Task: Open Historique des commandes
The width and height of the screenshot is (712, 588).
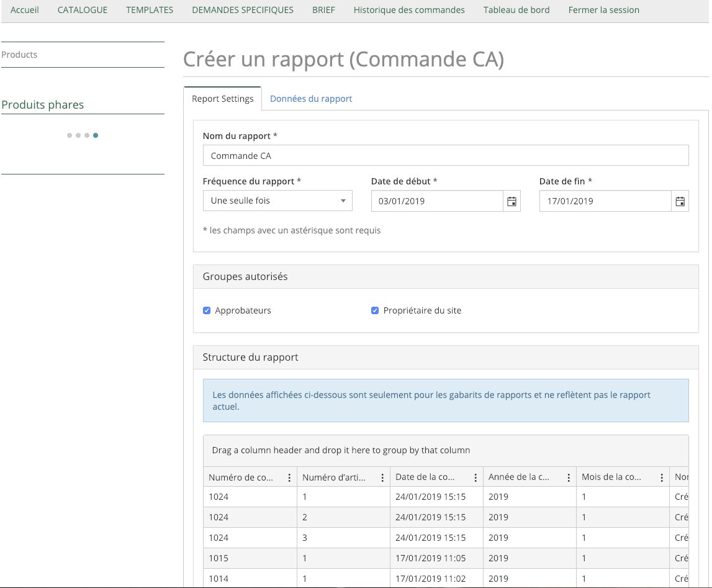Action: (x=409, y=10)
